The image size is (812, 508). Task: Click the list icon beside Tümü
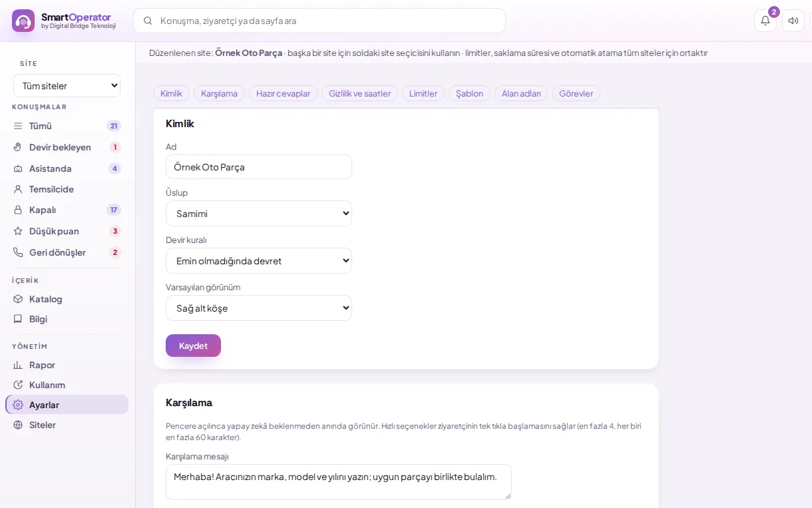tap(18, 126)
